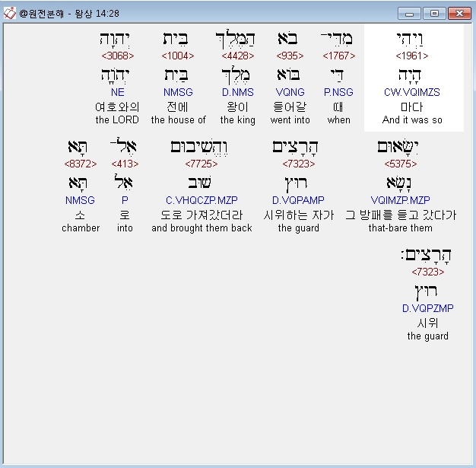476x468 pixels.
Task: Click Korean gloss 마다
Action: pos(412,107)
